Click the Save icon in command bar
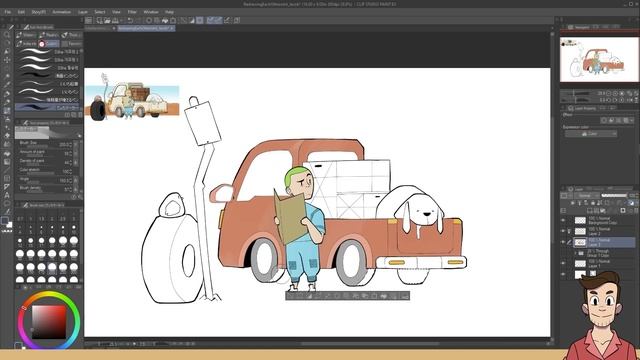 (x=115, y=20)
